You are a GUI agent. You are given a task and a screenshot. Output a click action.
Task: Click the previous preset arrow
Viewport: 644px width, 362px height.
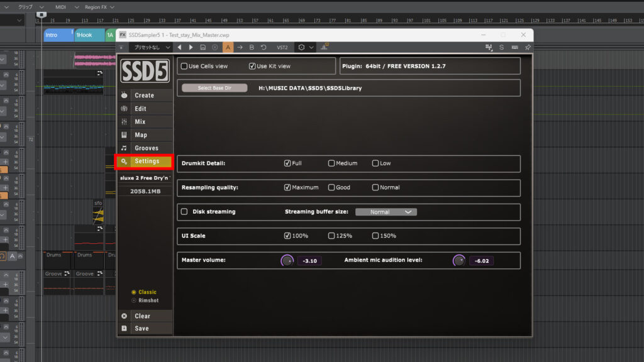pyautogui.click(x=179, y=47)
